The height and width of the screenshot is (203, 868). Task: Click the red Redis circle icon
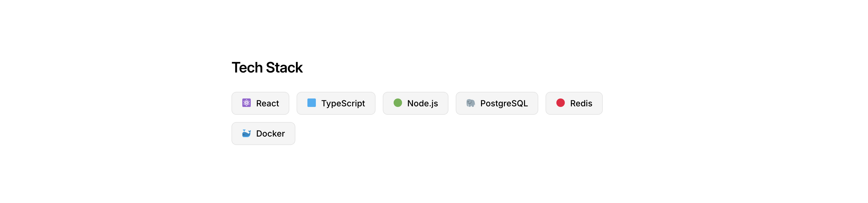click(560, 103)
